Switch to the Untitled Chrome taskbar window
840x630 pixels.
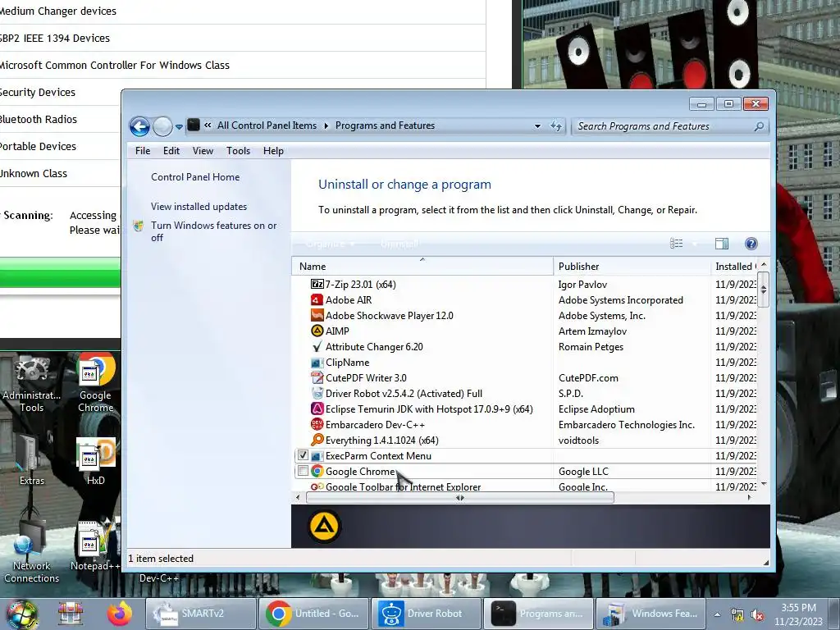click(x=314, y=614)
